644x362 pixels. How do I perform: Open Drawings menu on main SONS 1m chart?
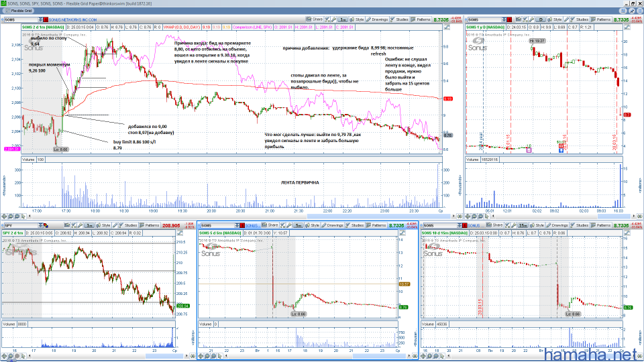(x=378, y=19)
